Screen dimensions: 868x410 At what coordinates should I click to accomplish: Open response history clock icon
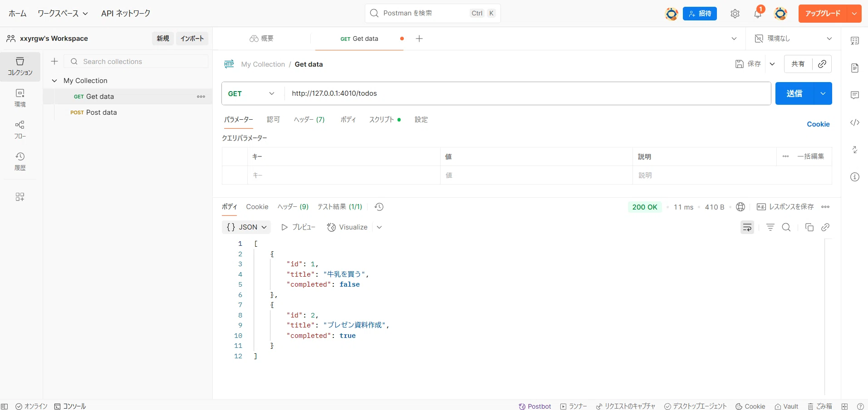tap(379, 207)
